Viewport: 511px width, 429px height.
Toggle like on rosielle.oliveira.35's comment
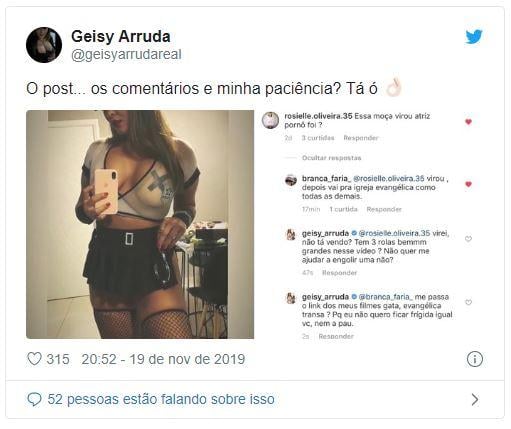click(x=468, y=122)
